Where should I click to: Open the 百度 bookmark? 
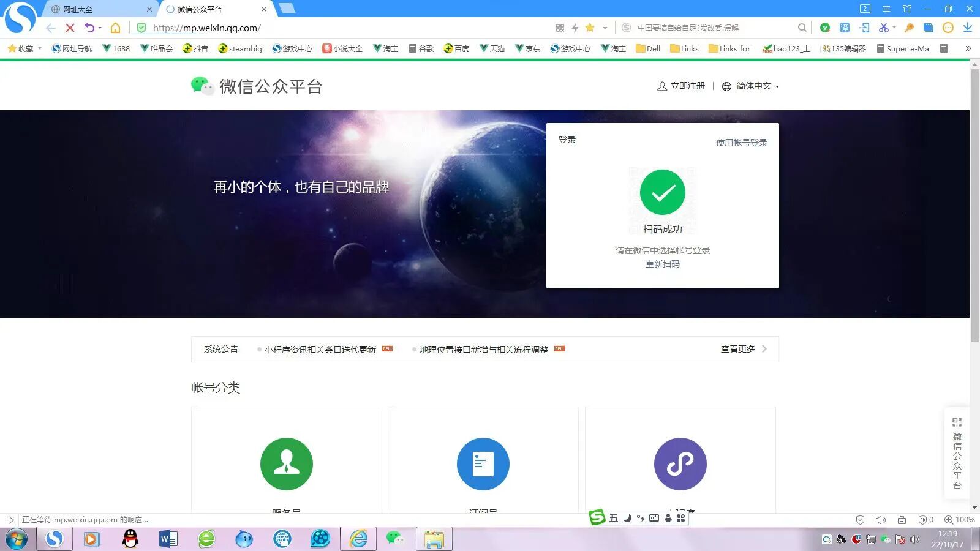click(x=456, y=48)
